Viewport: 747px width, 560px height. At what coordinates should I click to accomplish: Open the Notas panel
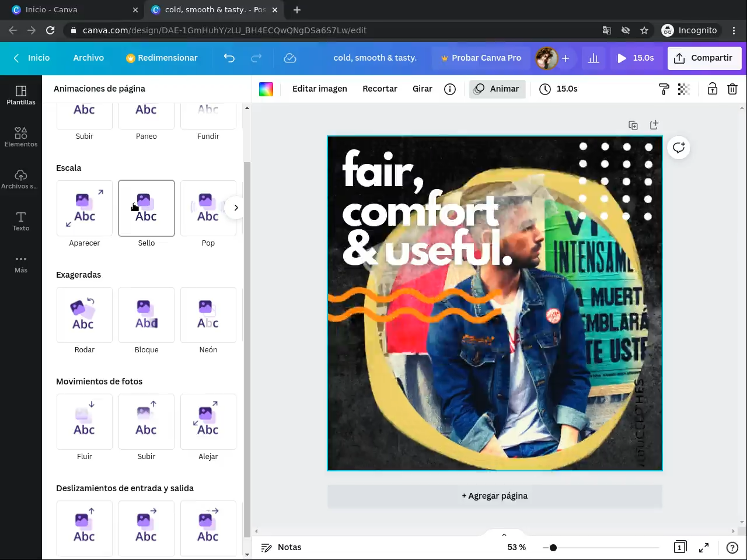281,547
